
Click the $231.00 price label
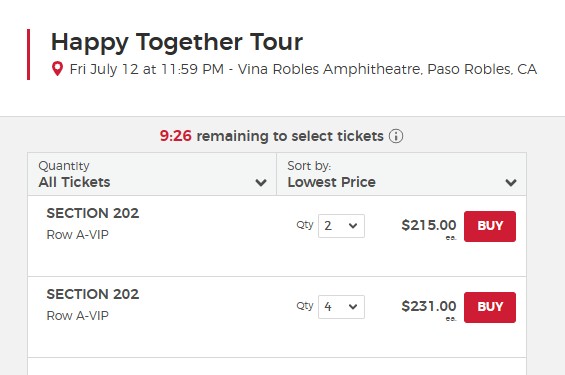tap(429, 306)
